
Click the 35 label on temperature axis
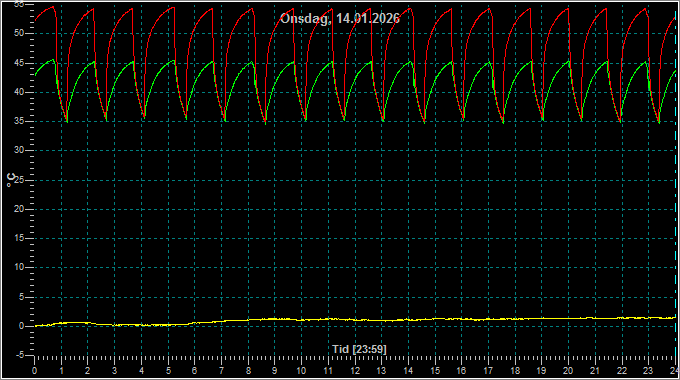pyautogui.click(x=19, y=121)
